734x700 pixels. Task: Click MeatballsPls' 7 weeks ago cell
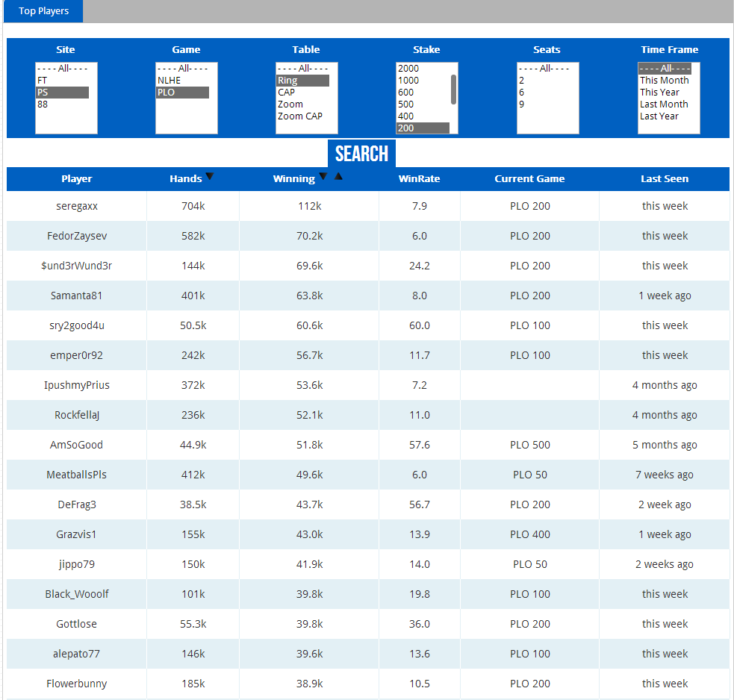pos(665,475)
